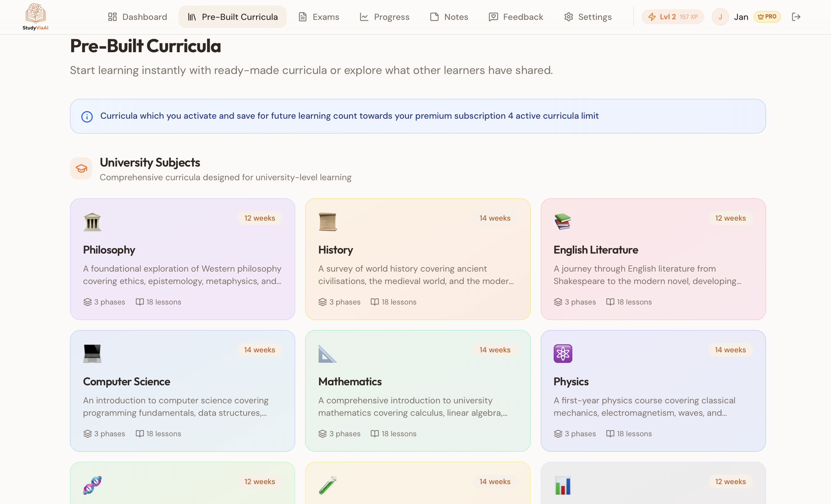Image resolution: width=831 pixels, height=504 pixels.
Task: Click the Physics atom icon
Action: click(x=563, y=354)
